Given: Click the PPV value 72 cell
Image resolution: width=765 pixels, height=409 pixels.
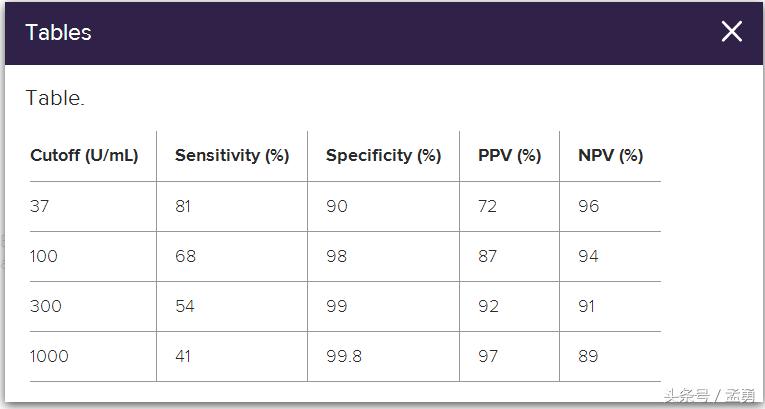Looking at the screenshot, I should tap(488, 206).
